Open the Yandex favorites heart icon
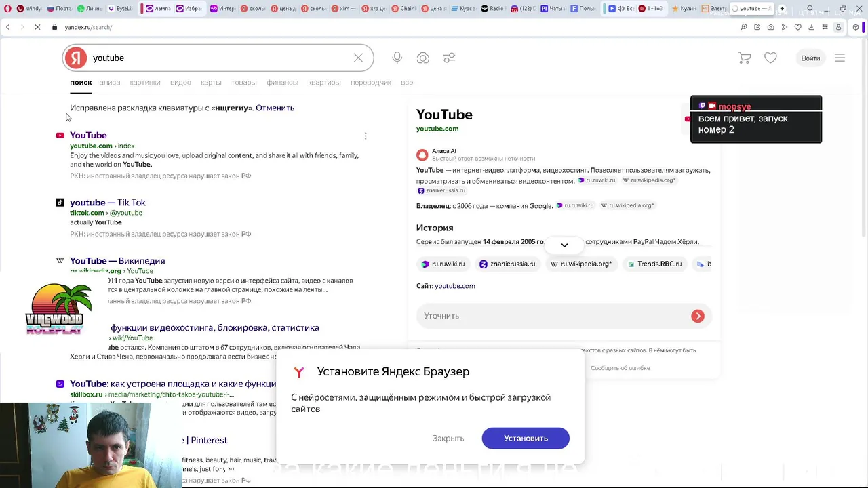Viewport: 868px width, 488px height. (x=770, y=58)
